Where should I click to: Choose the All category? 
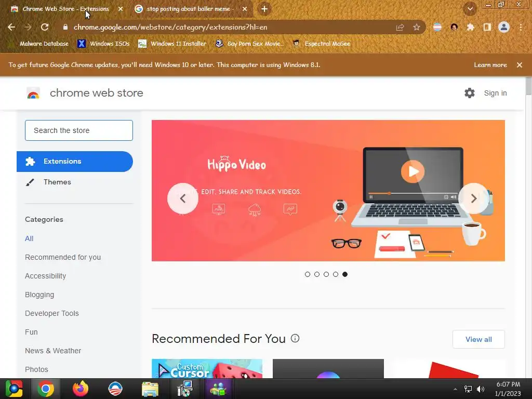click(x=29, y=238)
